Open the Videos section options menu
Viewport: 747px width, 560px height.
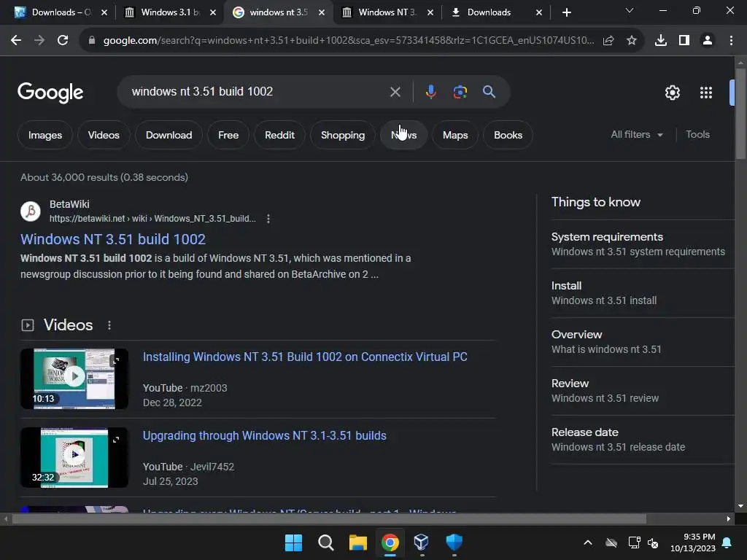[x=109, y=325]
